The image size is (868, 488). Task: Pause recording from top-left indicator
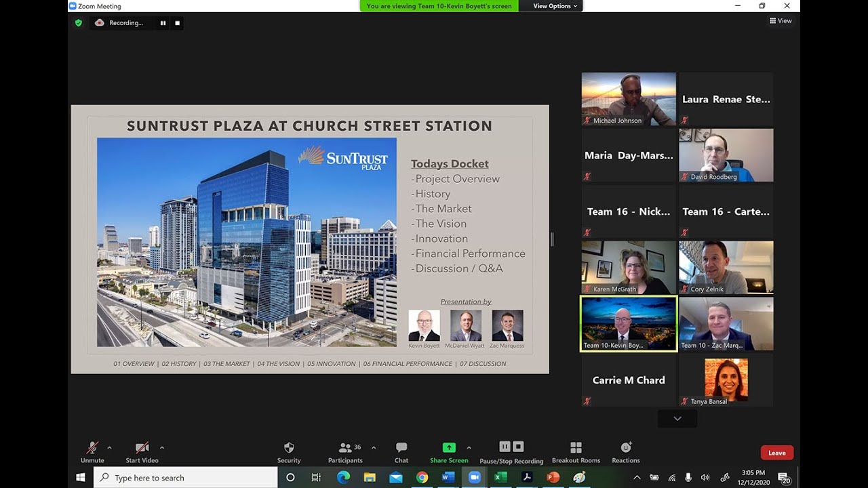tap(163, 23)
